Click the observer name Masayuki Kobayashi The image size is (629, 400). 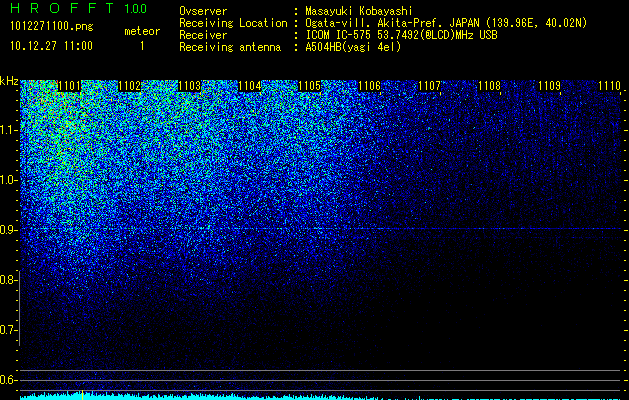pyautogui.click(x=358, y=11)
